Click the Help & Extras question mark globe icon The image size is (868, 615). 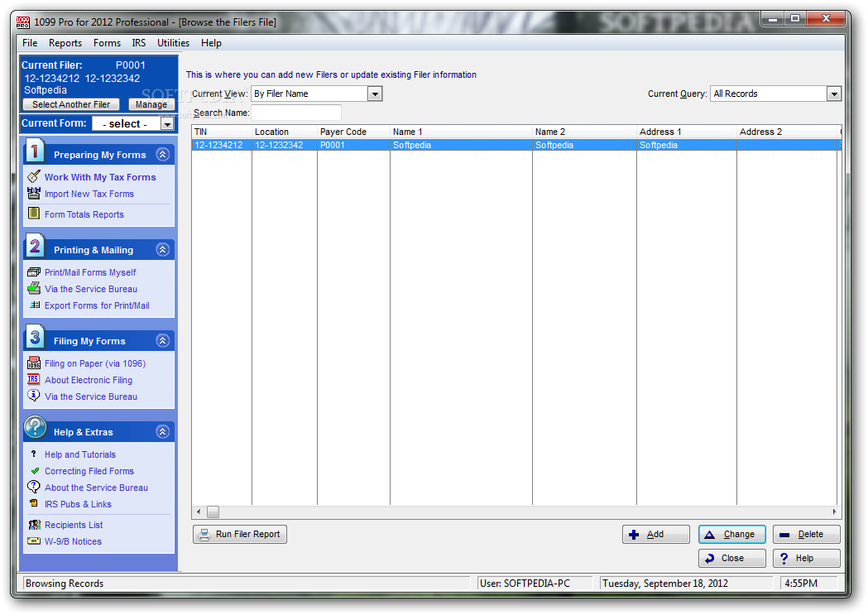pos(35,427)
